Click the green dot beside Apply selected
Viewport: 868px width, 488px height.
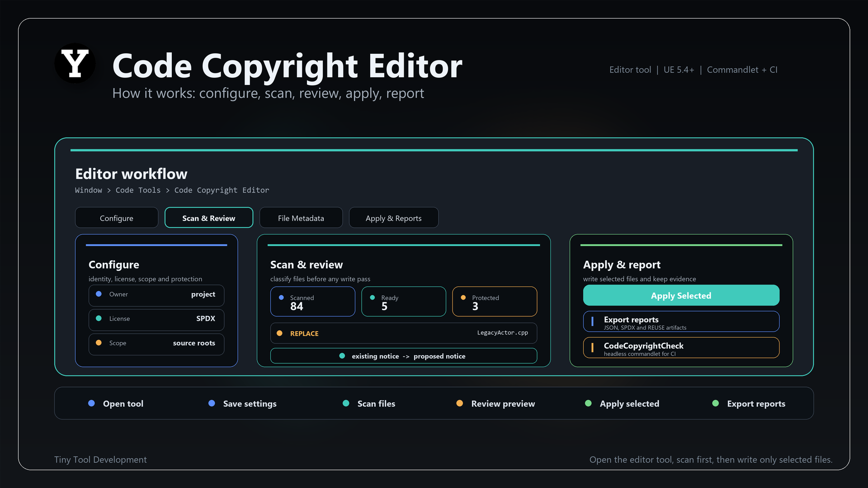point(588,404)
